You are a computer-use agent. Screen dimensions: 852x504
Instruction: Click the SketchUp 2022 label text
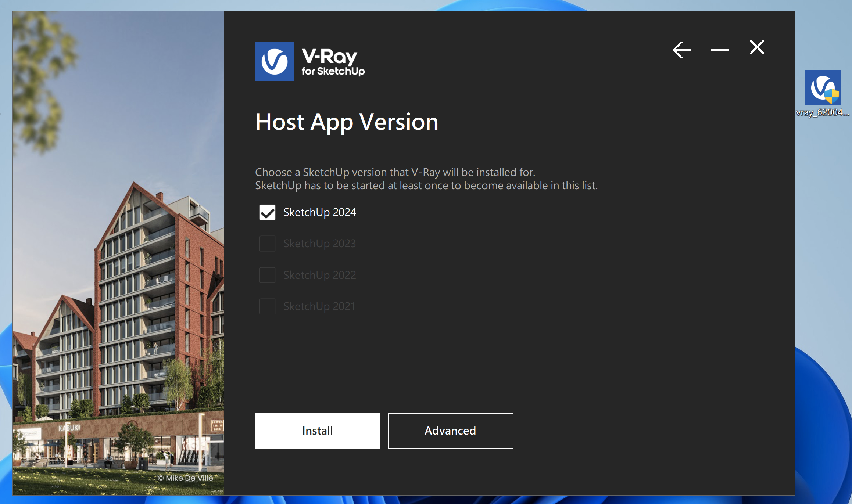pyautogui.click(x=319, y=275)
